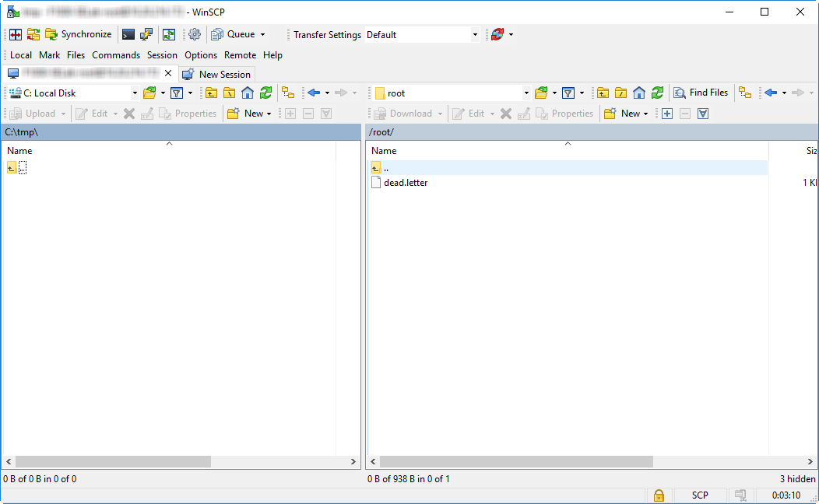This screenshot has height=504, width=819.
Task: Toggle the remote directory tree view
Action: 745,93
